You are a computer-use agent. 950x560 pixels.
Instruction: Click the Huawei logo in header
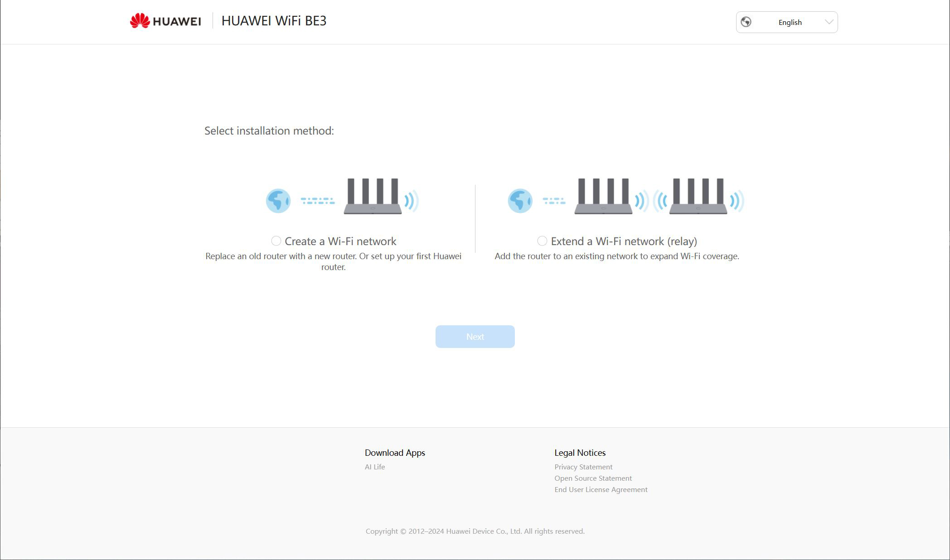(x=165, y=21)
